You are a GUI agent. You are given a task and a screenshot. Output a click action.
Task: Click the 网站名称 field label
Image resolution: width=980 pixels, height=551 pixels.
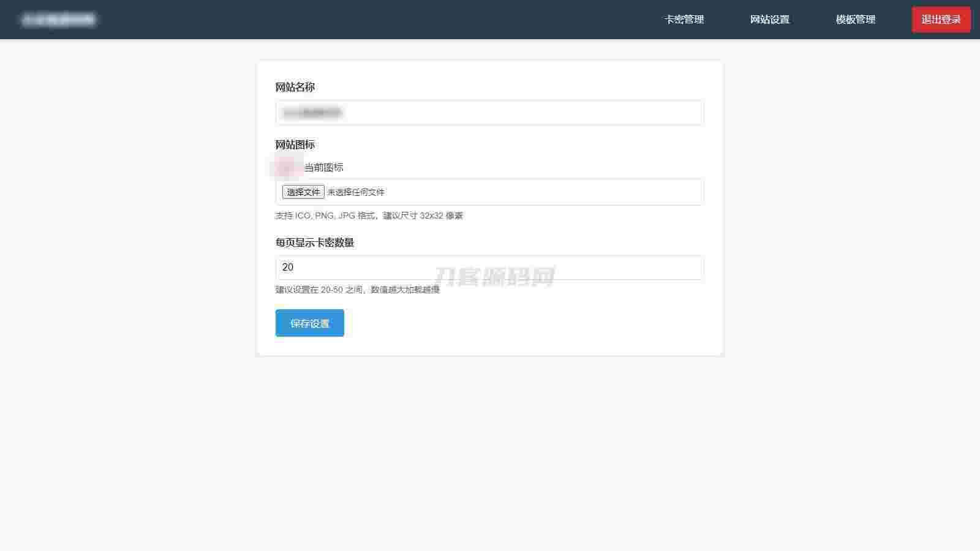(x=295, y=88)
